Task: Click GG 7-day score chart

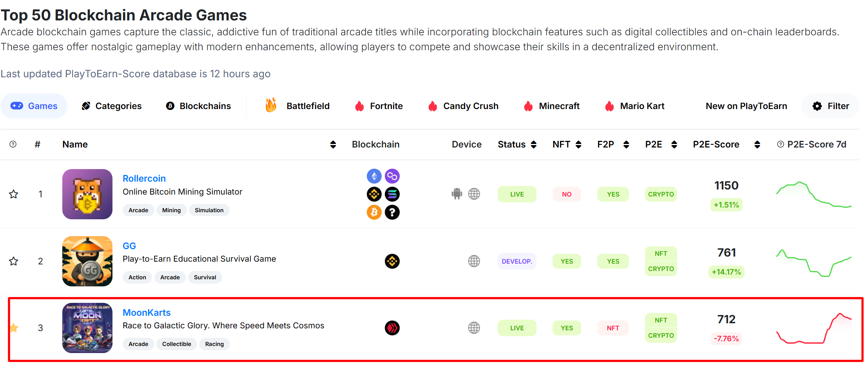Action: [814, 263]
